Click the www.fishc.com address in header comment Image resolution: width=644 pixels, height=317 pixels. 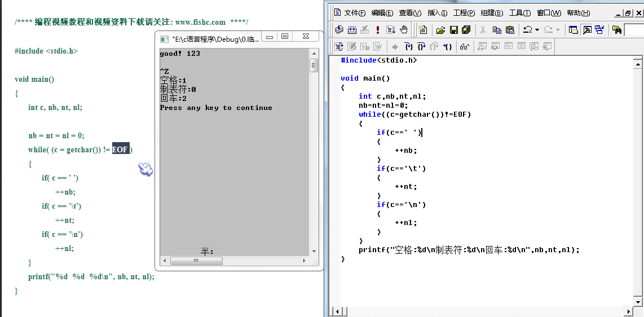pyautogui.click(x=200, y=22)
